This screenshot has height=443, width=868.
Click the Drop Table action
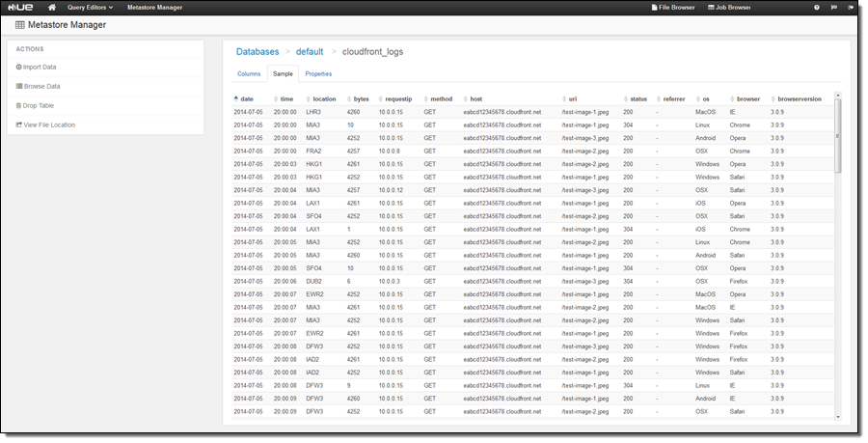(38, 105)
